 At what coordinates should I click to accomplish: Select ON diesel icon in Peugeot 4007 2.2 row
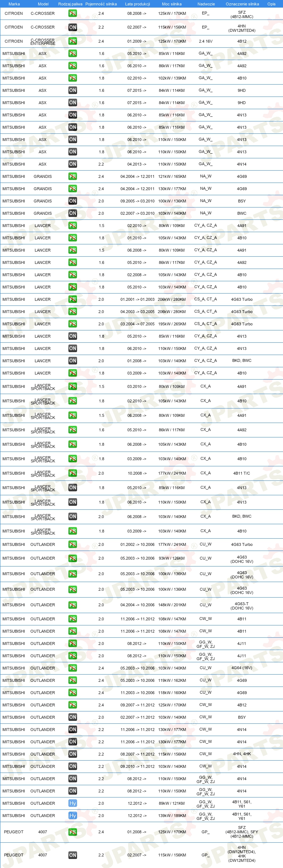(72, 855)
